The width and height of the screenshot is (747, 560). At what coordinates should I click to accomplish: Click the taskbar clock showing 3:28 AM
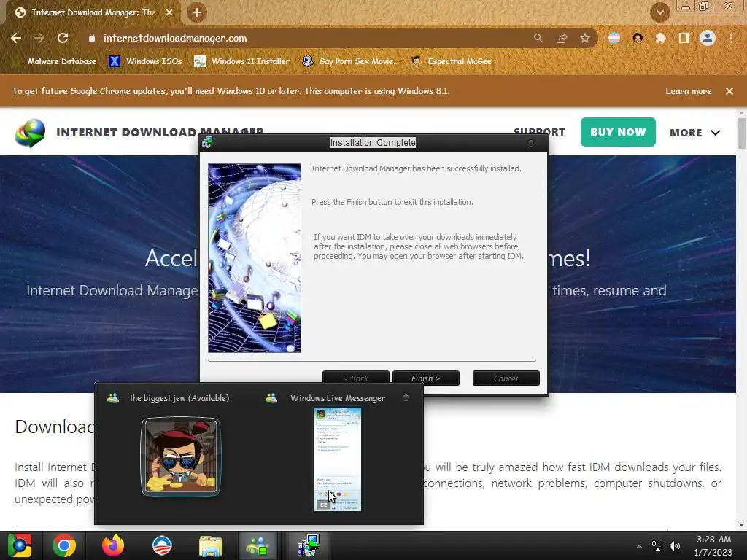(x=713, y=545)
